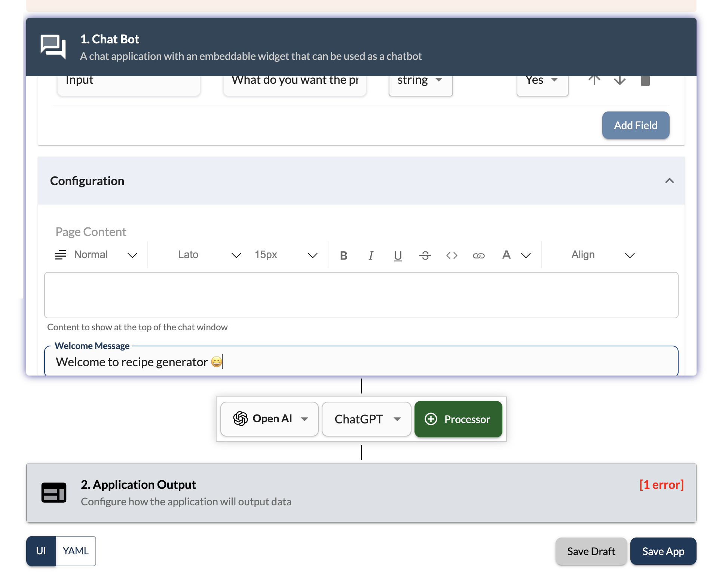Click into the Page Content editor area

tap(361, 295)
